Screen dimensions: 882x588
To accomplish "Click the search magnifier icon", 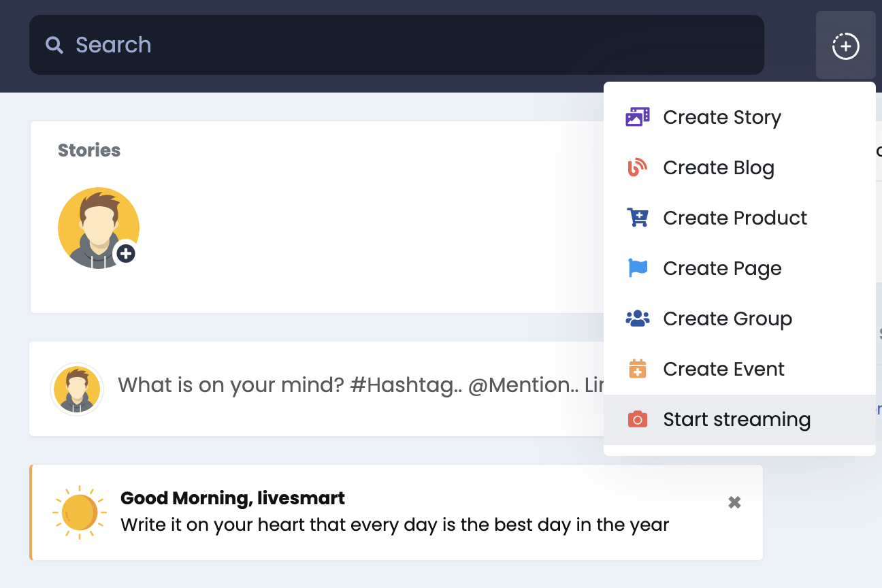I will (54, 45).
